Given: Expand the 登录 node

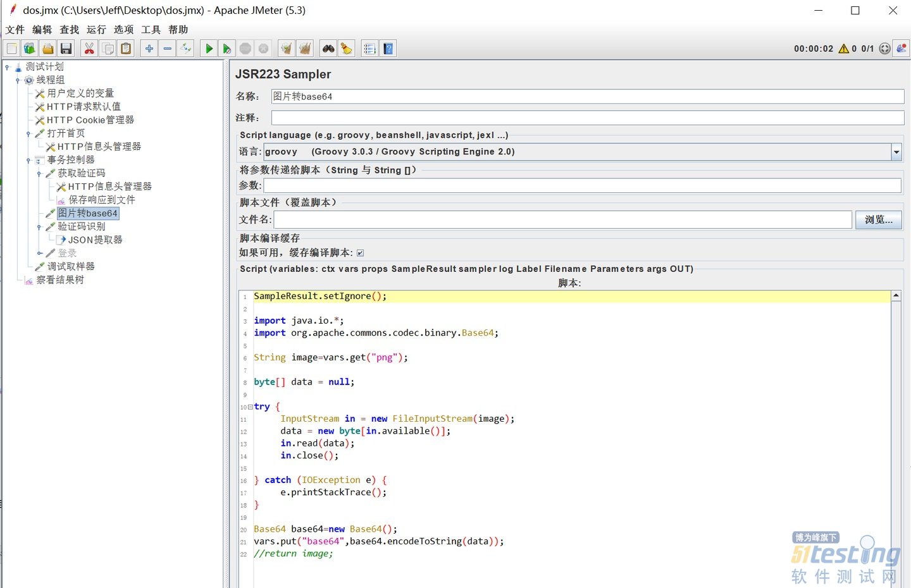Looking at the screenshot, I should [39, 253].
